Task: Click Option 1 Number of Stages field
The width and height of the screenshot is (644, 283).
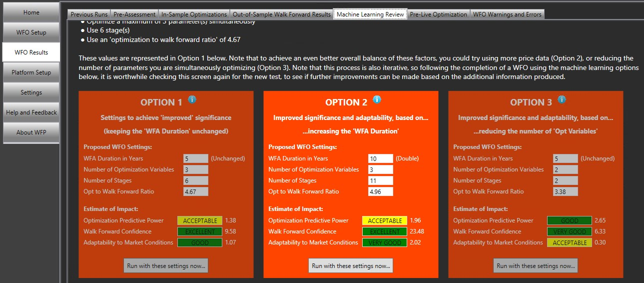Action: (196, 180)
